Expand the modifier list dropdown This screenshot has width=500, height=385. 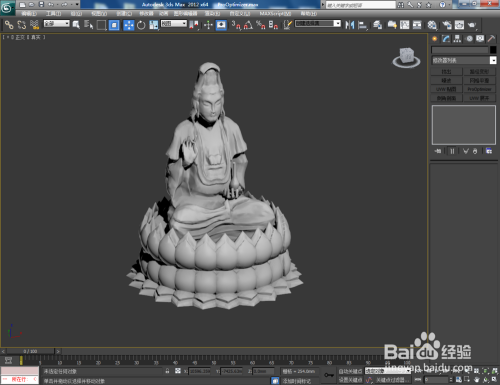464,60
